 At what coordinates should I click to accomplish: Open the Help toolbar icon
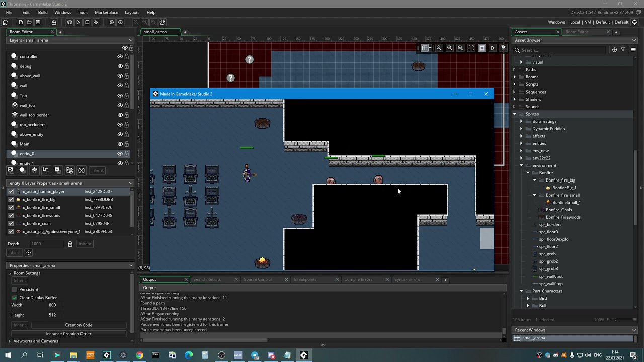(x=120, y=22)
